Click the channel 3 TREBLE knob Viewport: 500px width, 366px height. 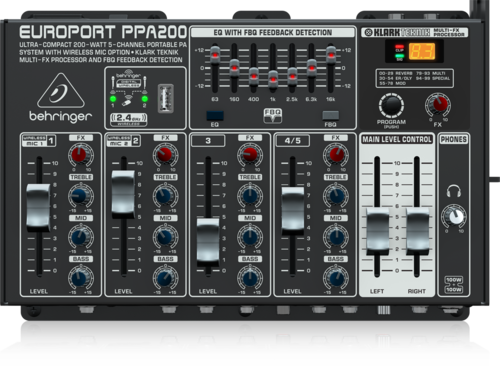point(250,196)
